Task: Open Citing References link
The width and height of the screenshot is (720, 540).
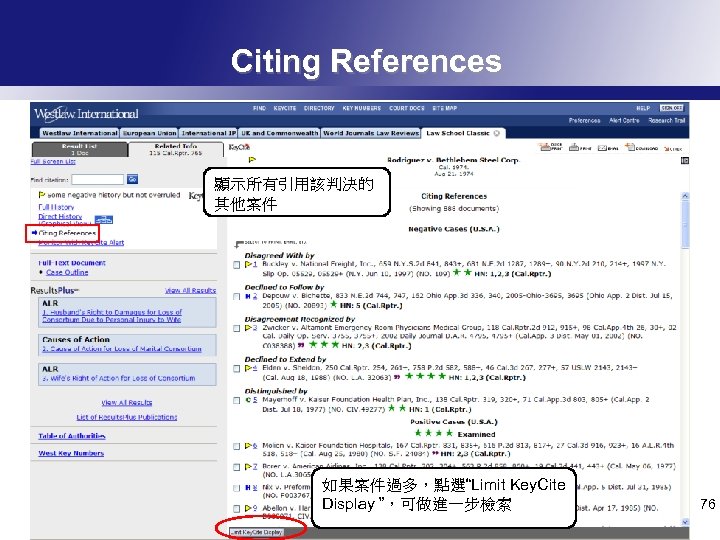Action: coord(67,233)
